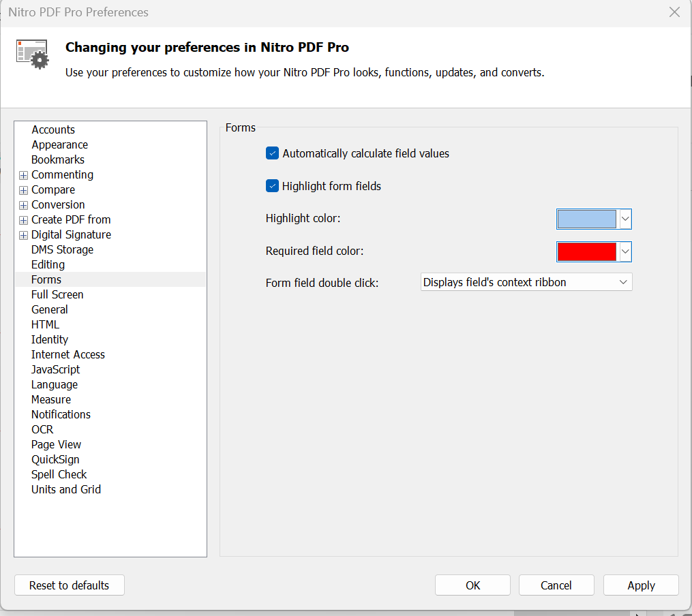Enable Automatically calculate field values checkbox
The image size is (692, 616).
coord(272,153)
